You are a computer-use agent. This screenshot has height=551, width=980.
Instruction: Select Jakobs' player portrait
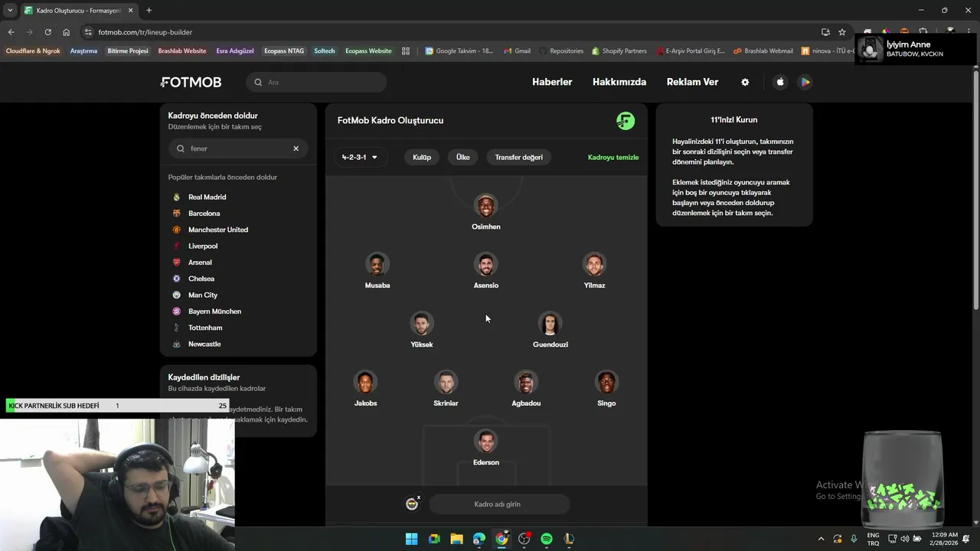tap(366, 383)
